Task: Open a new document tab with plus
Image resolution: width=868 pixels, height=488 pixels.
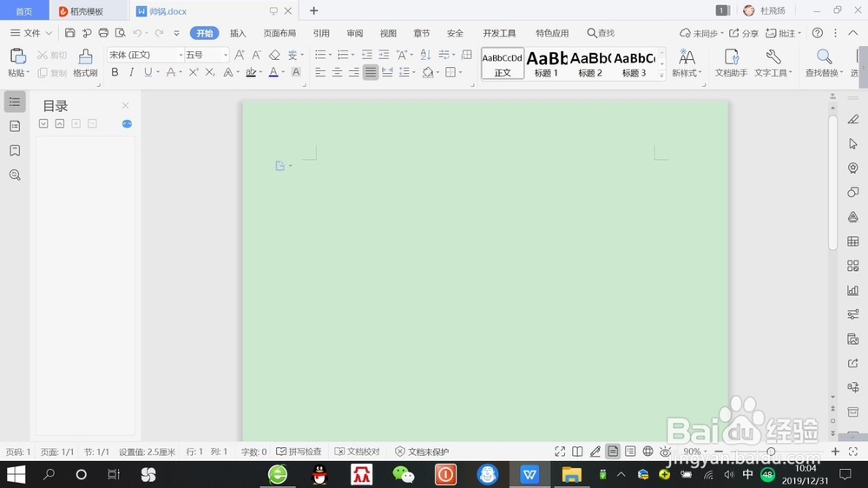Action: click(x=314, y=10)
